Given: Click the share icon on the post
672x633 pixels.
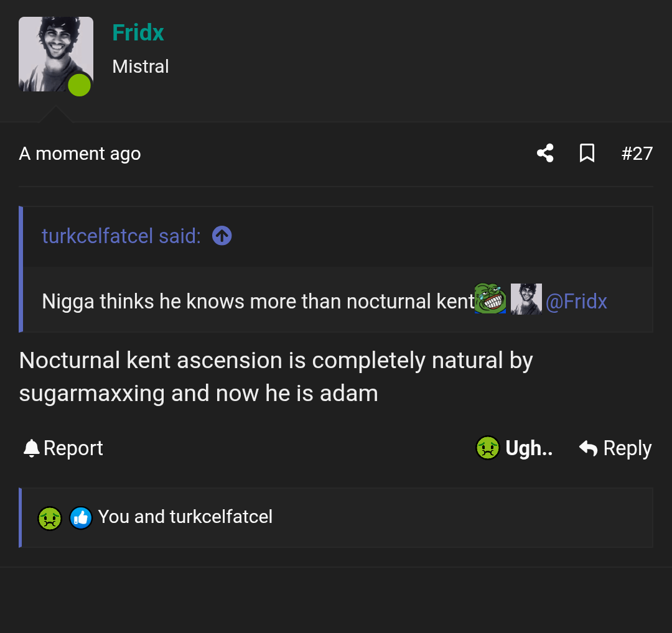Looking at the screenshot, I should 545,153.
